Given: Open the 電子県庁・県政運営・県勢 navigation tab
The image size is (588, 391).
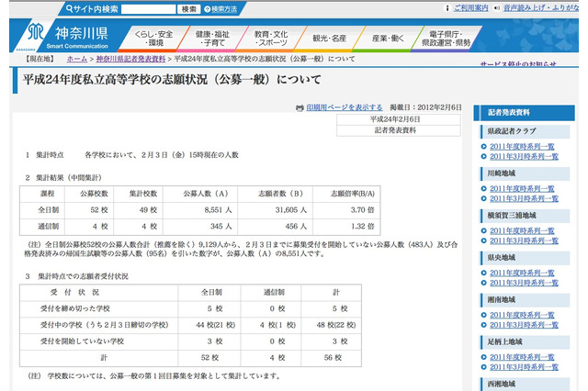Looking at the screenshot, I should 447,39.
